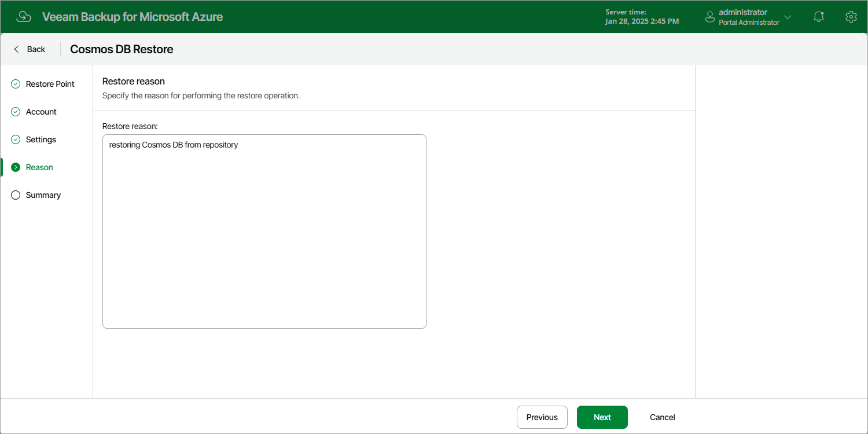Switch to the Account wizard step
This screenshot has height=434, width=868.
click(41, 112)
